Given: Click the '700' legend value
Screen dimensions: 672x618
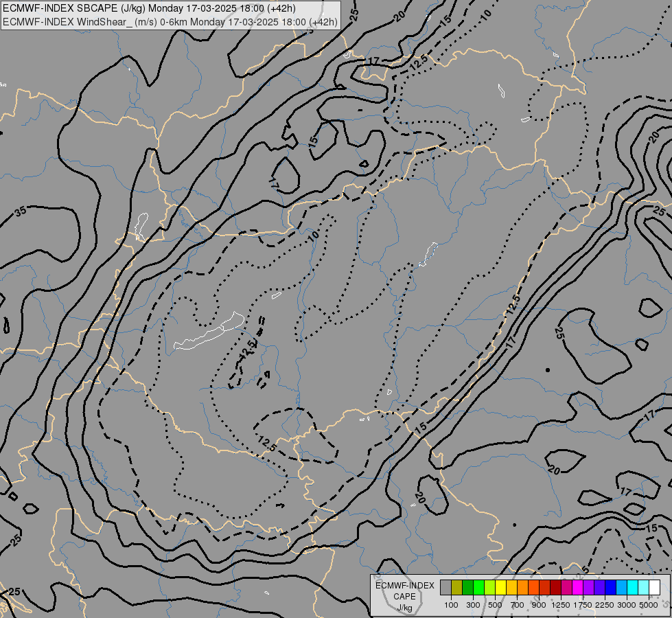Looking at the screenshot, I should pos(518,605).
